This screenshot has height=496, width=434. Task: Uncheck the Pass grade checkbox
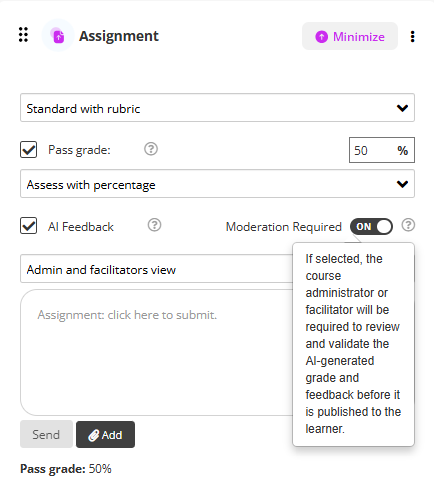pos(29,149)
